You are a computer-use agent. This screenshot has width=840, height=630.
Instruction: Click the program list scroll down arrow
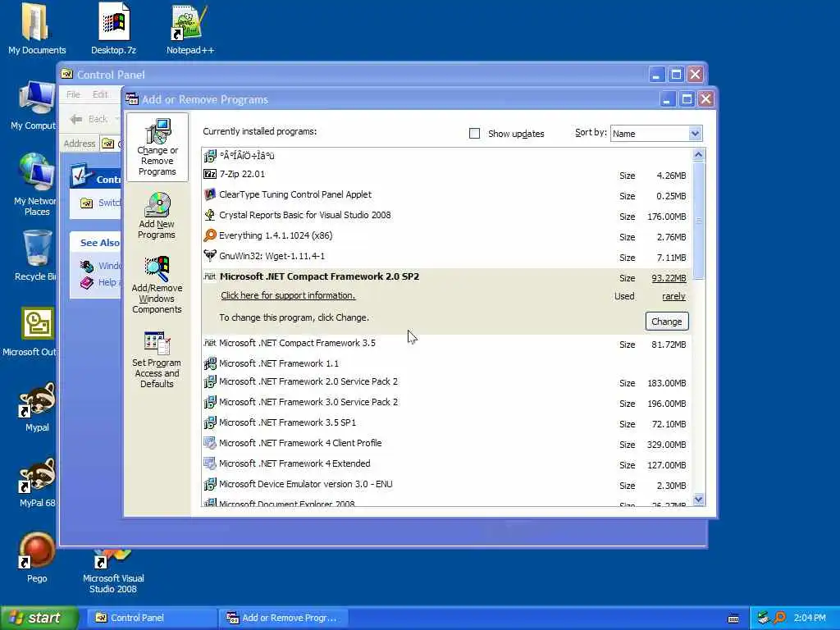pyautogui.click(x=699, y=500)
